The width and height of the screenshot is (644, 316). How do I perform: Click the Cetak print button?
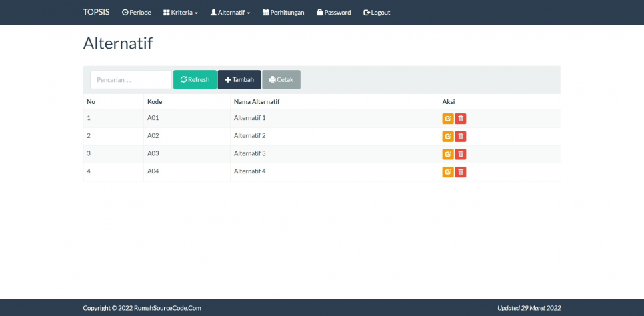[x=281, y=80]
